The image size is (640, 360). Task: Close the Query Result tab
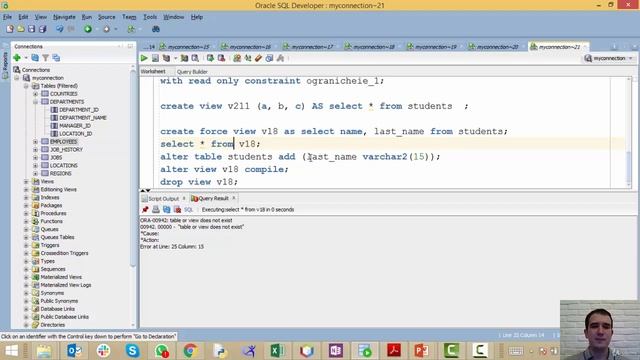[234, 198]
